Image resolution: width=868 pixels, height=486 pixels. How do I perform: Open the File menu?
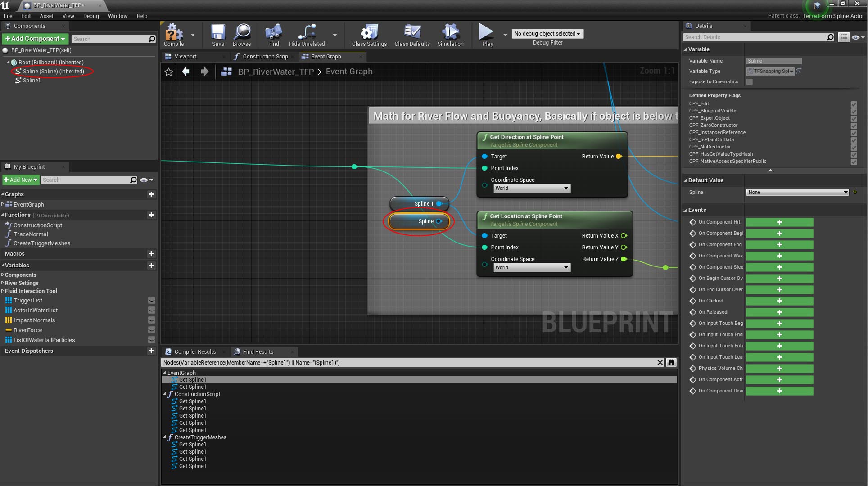pos(8,16)
